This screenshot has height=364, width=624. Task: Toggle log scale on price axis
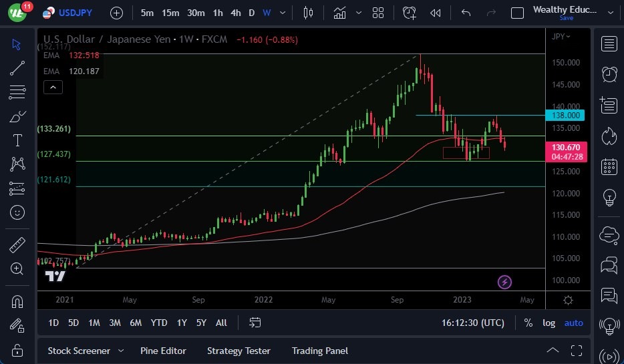[x=549, y=323]
